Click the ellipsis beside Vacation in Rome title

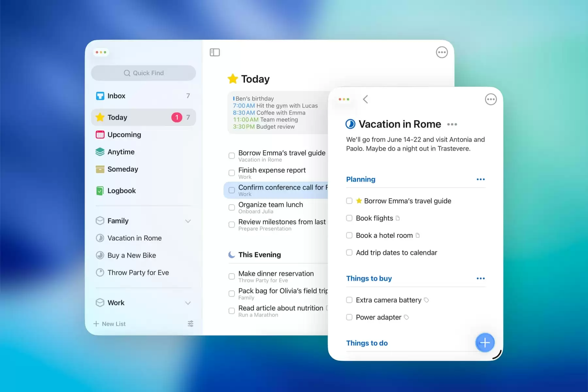click(452, 124)
